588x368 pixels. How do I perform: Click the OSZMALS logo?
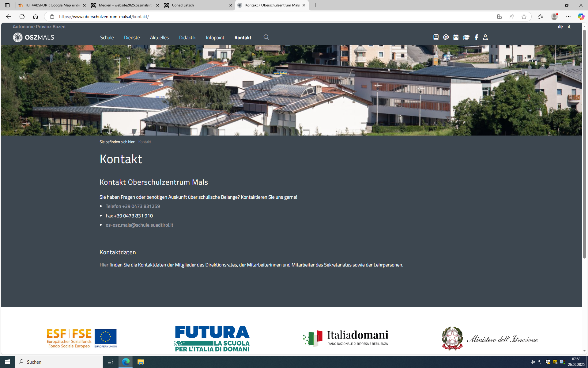pyautogui.click(x=34, y=37)
